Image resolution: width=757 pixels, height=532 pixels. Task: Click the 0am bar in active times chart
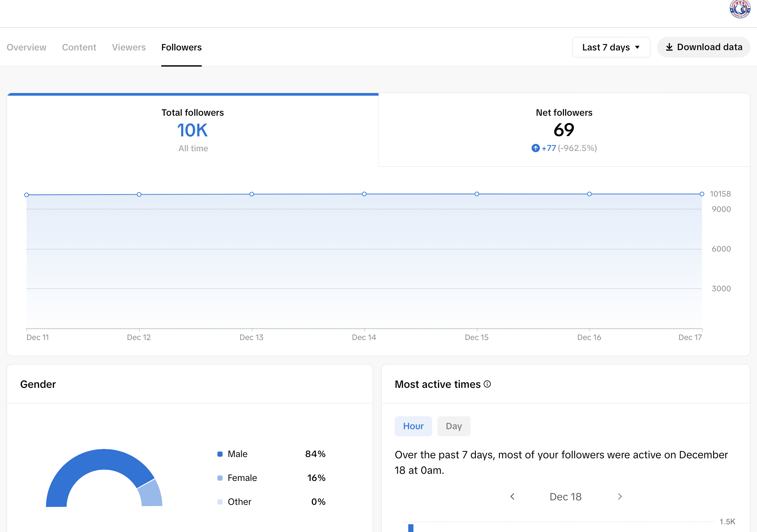411,528
